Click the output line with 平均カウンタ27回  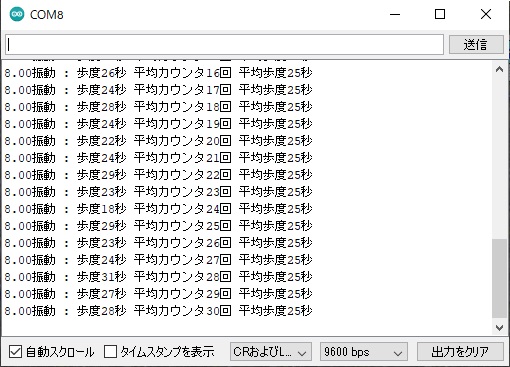(159, 260)
